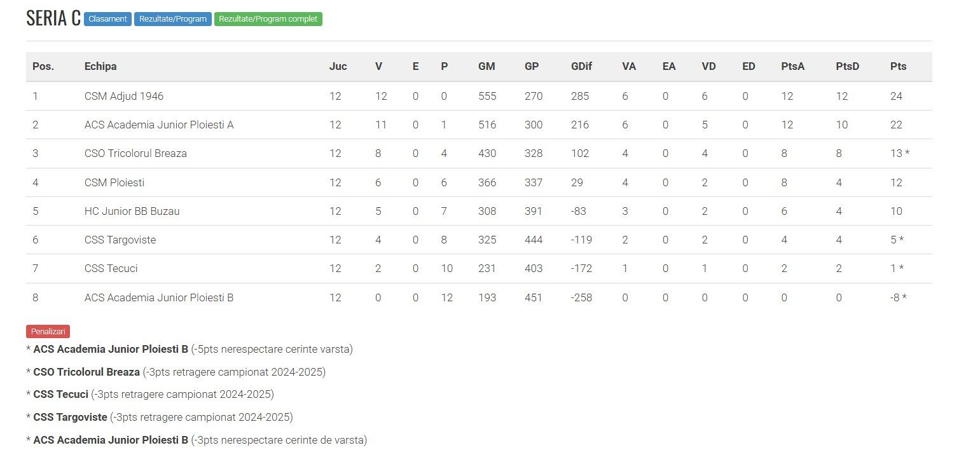Click CSS Targoviste in the standings table
Viewport: 980px width, 450px height.
[120, 240]
